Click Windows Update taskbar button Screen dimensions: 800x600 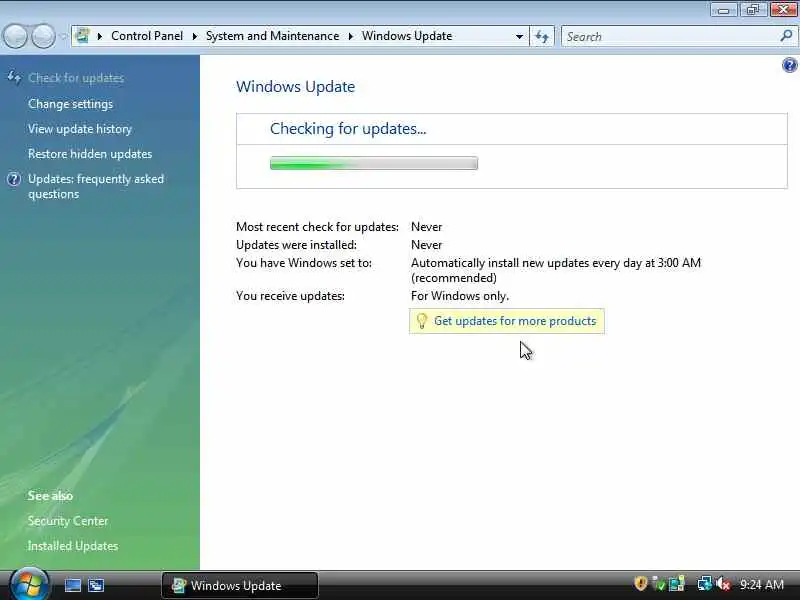[240, 585]
